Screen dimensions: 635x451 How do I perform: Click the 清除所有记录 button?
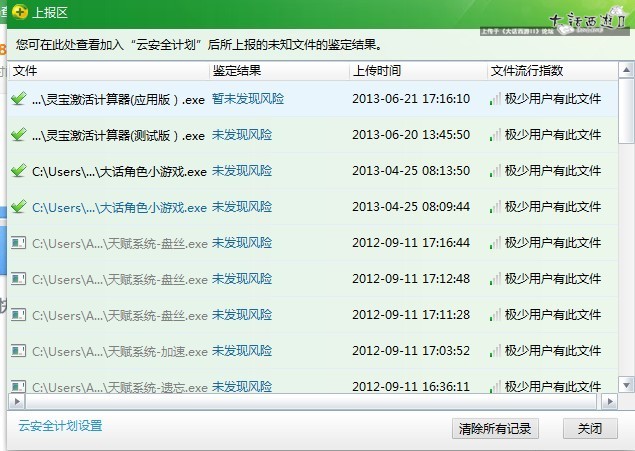coord(495,428)
